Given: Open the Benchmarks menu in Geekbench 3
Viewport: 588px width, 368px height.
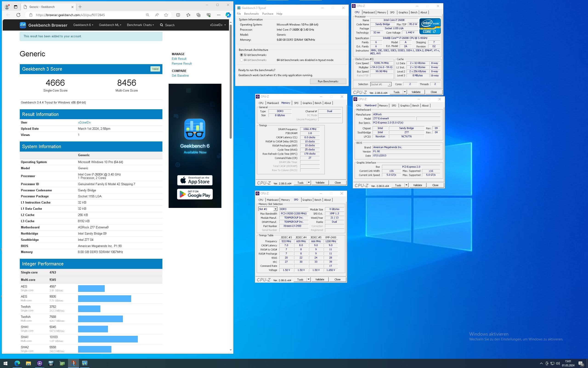Looking at the screenshot, I should 252,14.
